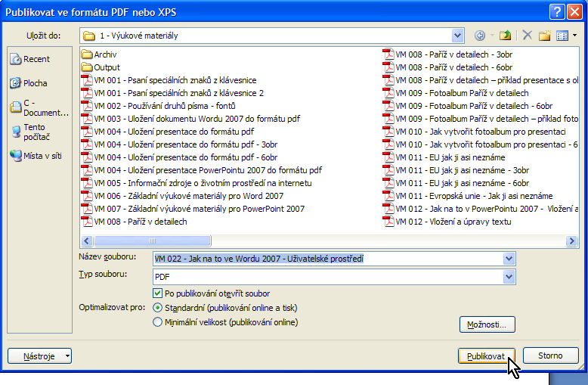Open Místa v síti shortcut
Screen dimensions: 588x385
pos(36,156)
